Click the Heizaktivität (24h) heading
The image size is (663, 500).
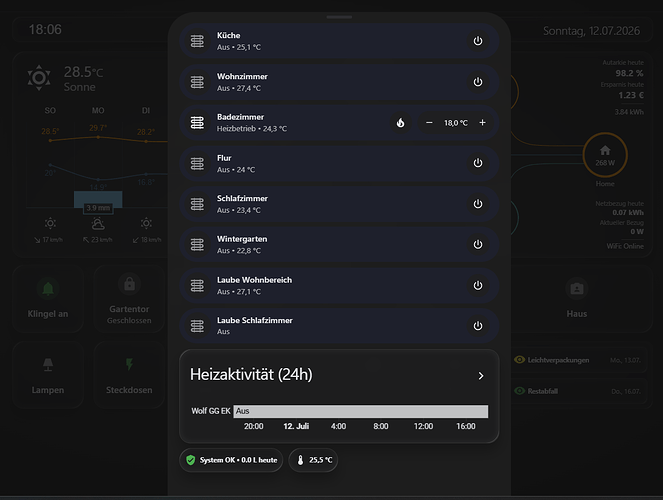[251, 374]
